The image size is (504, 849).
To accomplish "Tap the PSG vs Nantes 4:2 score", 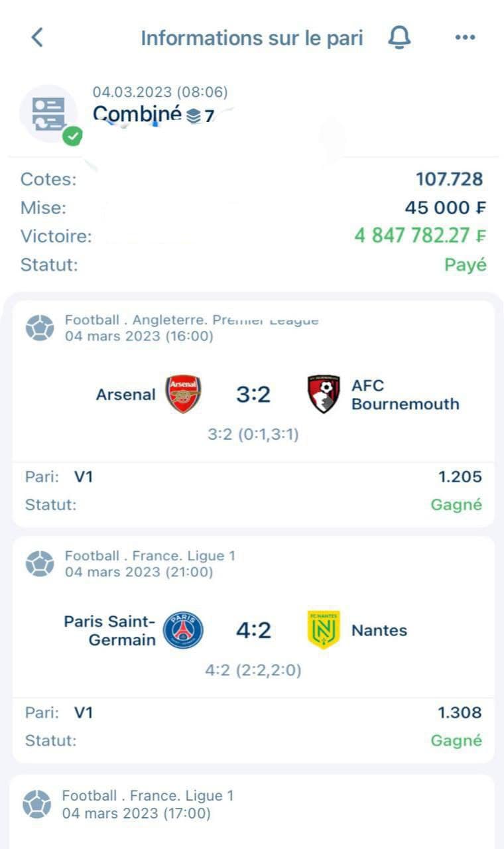I will pos(253,630).
